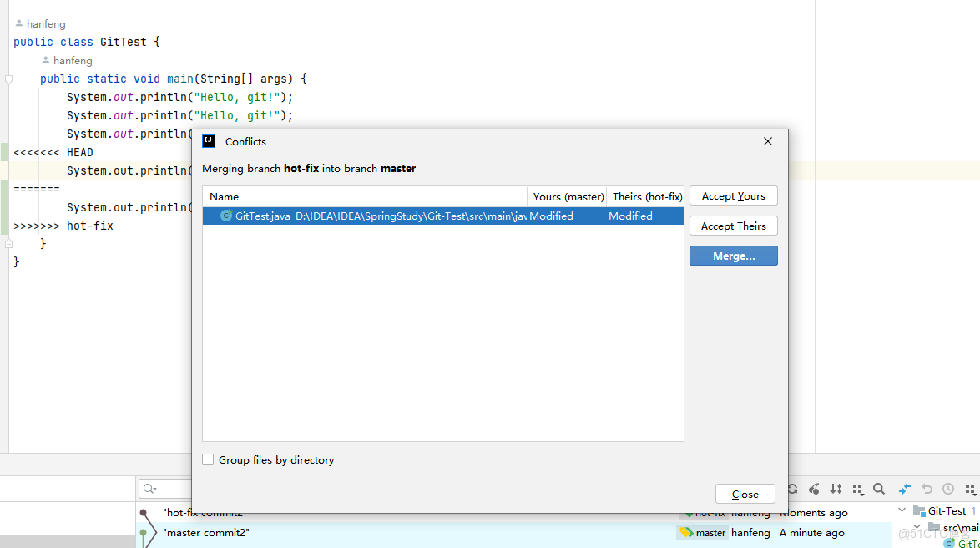Click the '>>>>>>> hot-fix' conflict marker line
This screenshot has width=980, height=548.
click(63, 226)
